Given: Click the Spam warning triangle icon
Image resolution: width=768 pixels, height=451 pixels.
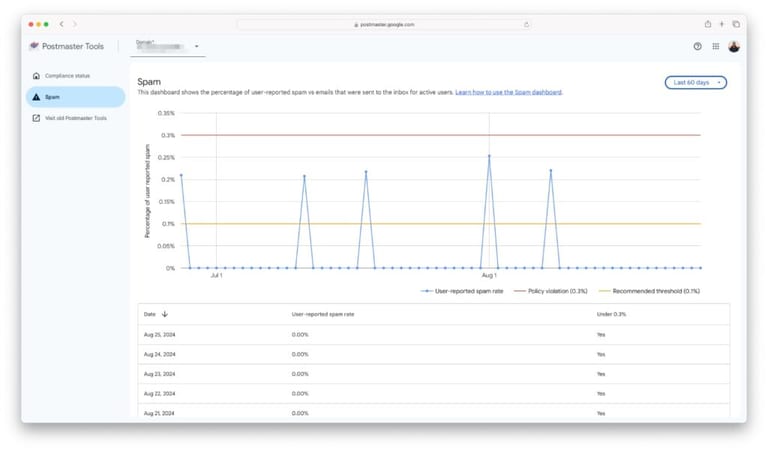Looking at the screenshot, I should click(36, 97).
